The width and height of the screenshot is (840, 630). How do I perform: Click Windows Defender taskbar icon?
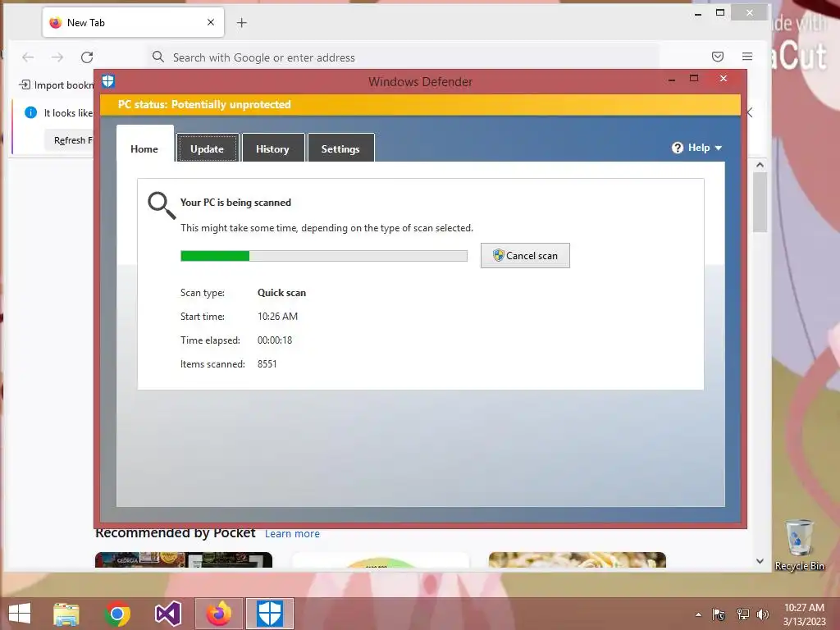coord(270,614)
